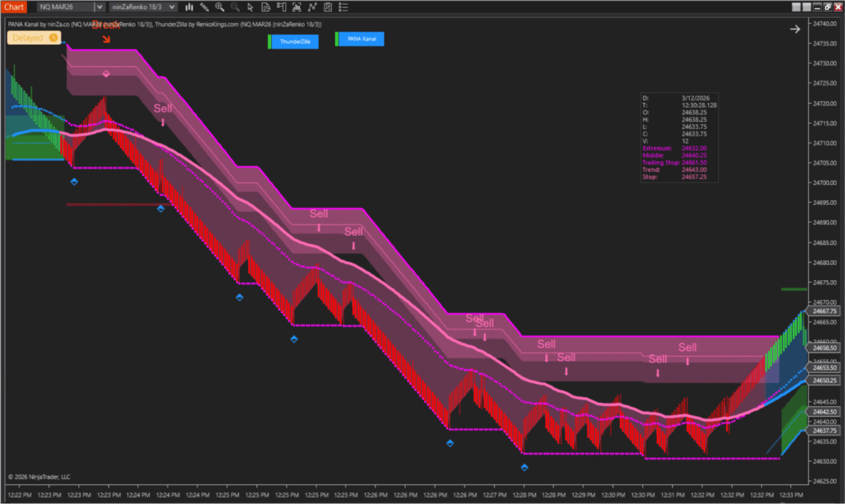This screenshot has height=504, width=845.
Task: Click the Chart tab label
Action: tap(14, 7)
